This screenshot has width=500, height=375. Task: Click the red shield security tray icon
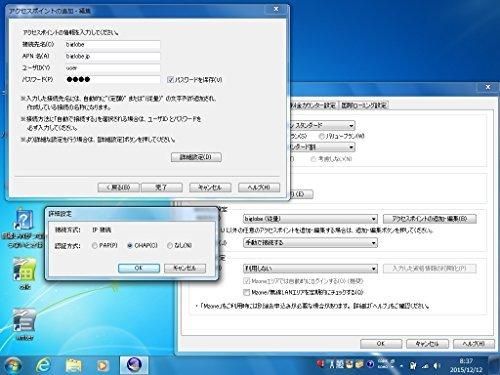321,364
